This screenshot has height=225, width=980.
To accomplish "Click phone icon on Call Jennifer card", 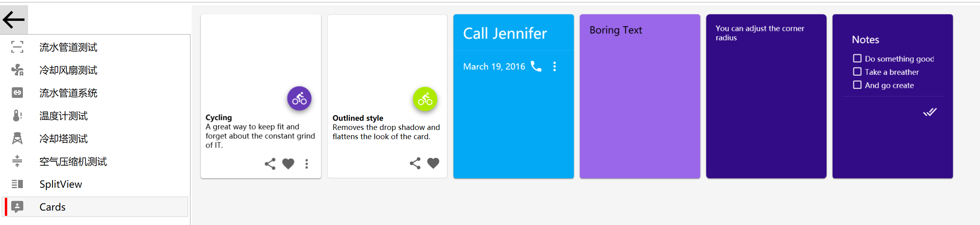I will click(536, 66).
